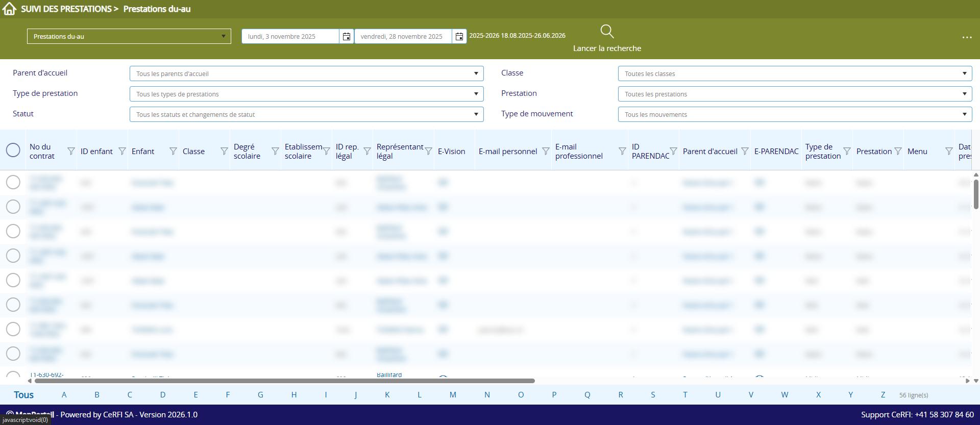This screenshot has height=425, width=980.
Task: Filter the Enfant column
Action: point(173,151)
